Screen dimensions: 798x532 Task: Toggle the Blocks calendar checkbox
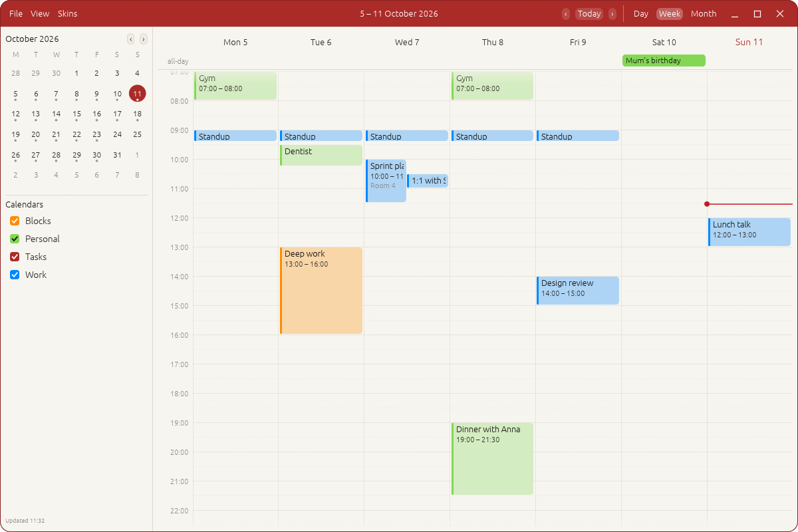(x=15, y=221)
